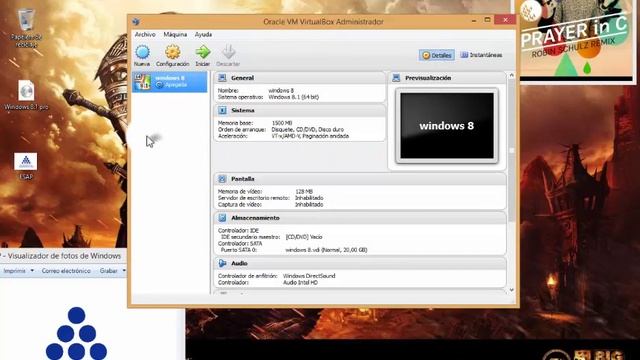Switch to Detalles view
Viewport: 640px width, 360px height.
(437, 55)
